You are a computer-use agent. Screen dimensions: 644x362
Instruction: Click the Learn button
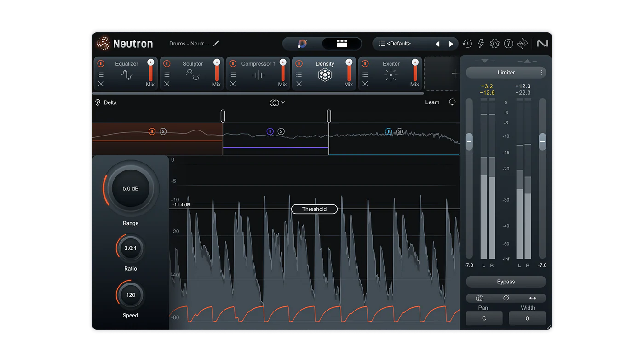(432, 102)
